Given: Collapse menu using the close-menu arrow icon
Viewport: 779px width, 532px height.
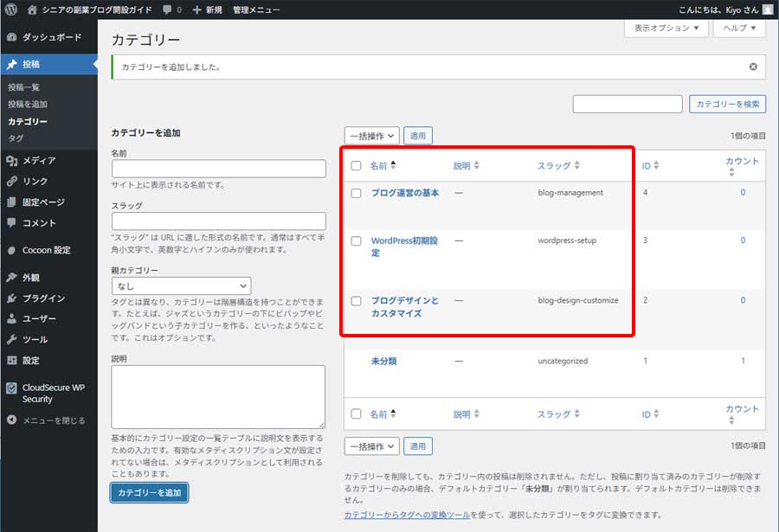Looking at the screenshot, I should pyautogui.click(x=11, y=420).
